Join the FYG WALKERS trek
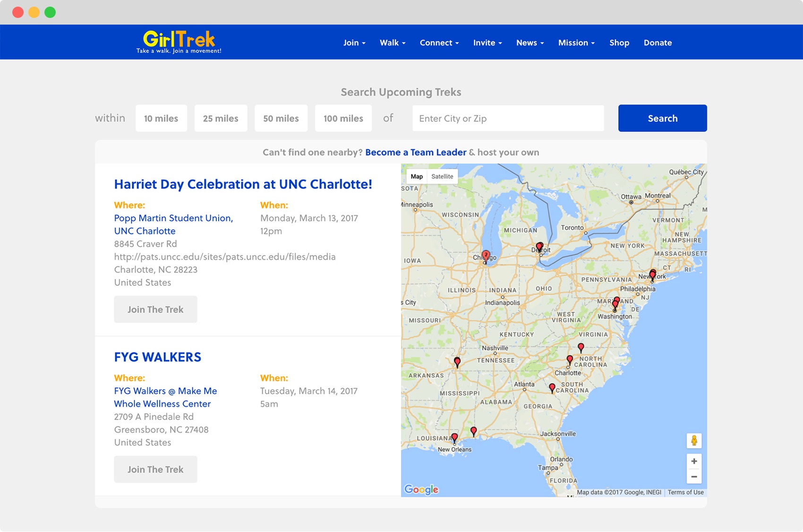This screenshot has width=803, height=532. [155, 469]
